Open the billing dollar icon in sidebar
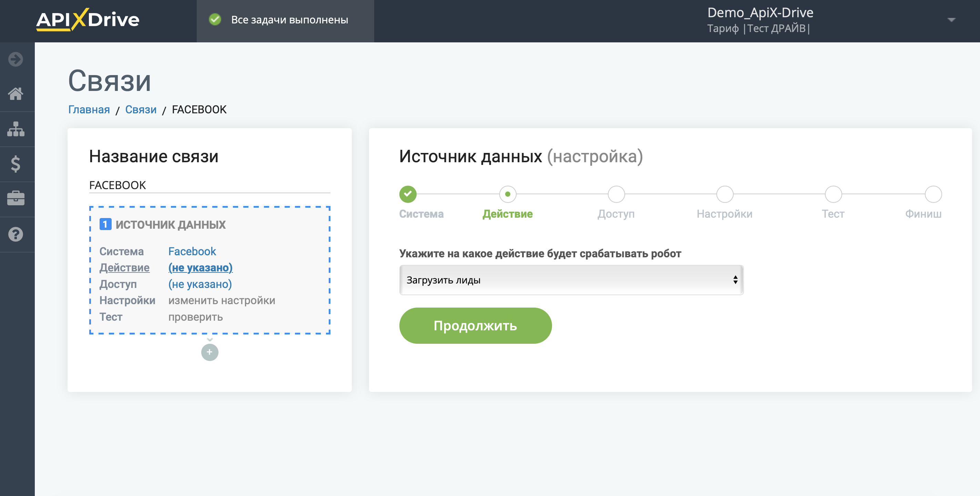This screenshot has width=980, height=496. tap(16, 164)
